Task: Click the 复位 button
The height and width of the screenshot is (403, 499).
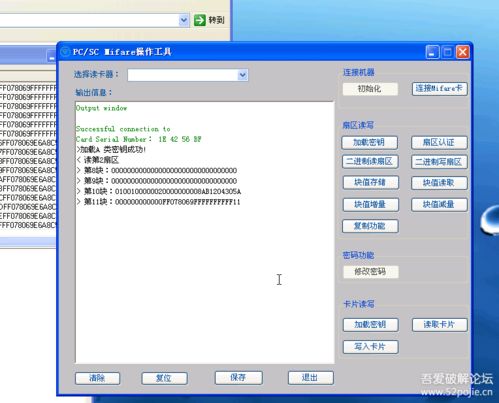Action: pos(164,378)
